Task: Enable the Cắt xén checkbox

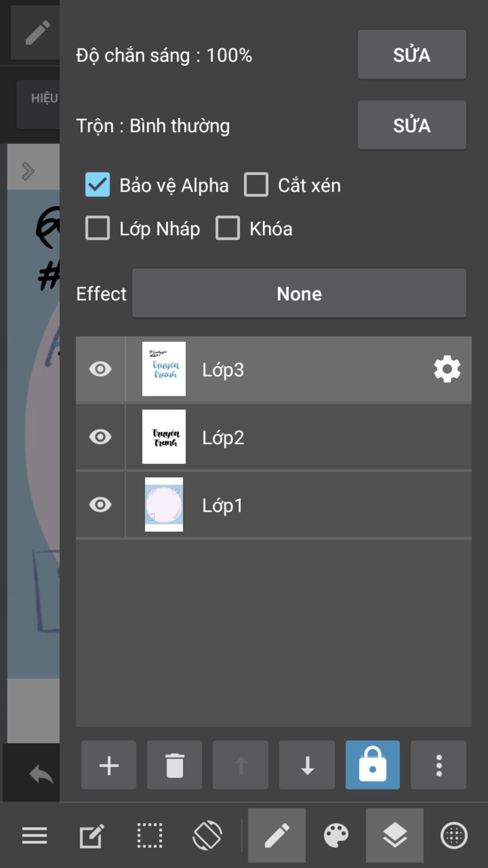Action: click(256, 185)
